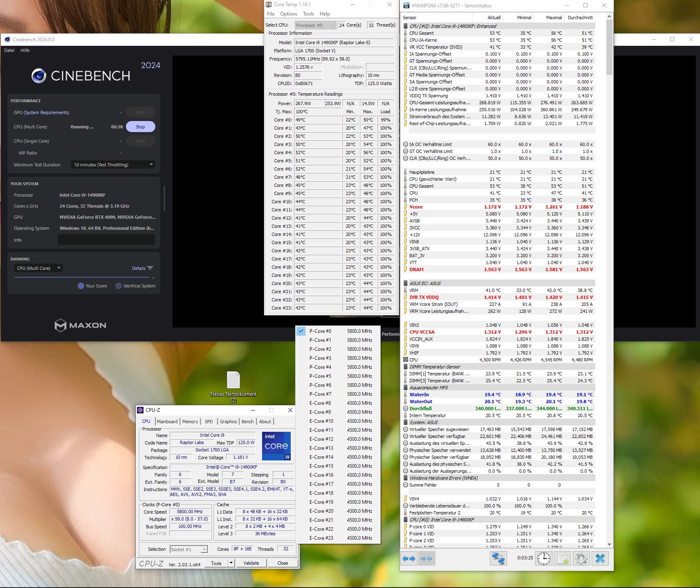The width and height of the screenshot is (700, 588).
Task: Select P-Core #7 in the core clock list
Action: 338,394
